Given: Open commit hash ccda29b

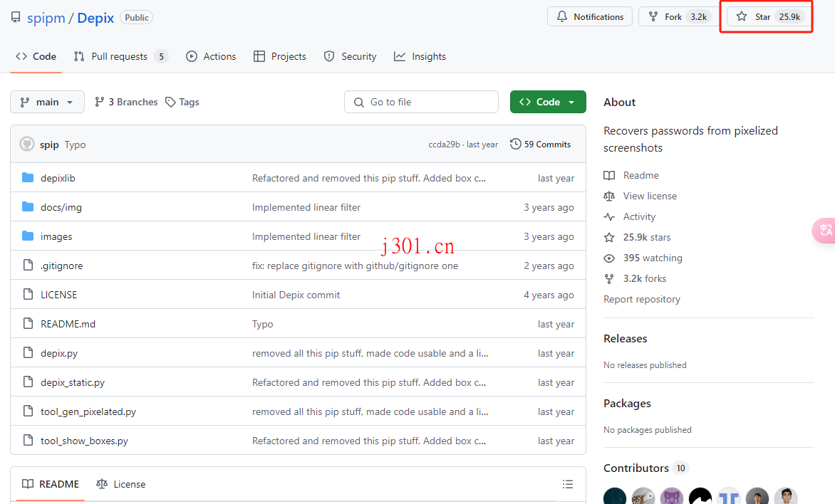Looking at the screenshot, I should (x=444, y=145).
